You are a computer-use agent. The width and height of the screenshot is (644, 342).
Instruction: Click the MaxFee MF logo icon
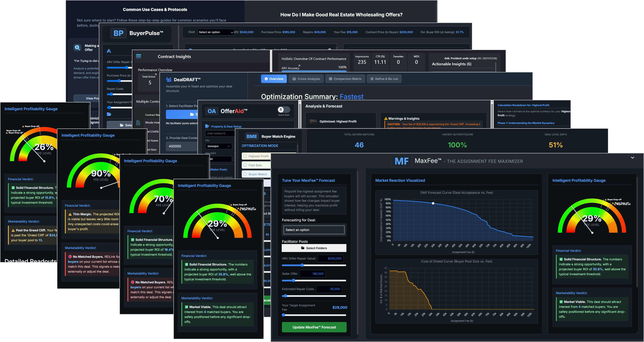tap(402, 161)
